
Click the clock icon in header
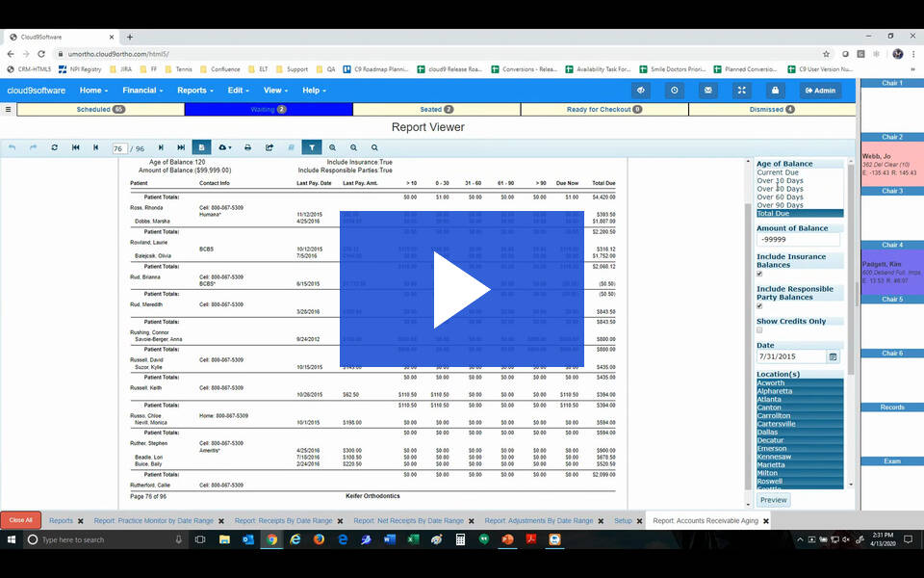pos(674,91)
